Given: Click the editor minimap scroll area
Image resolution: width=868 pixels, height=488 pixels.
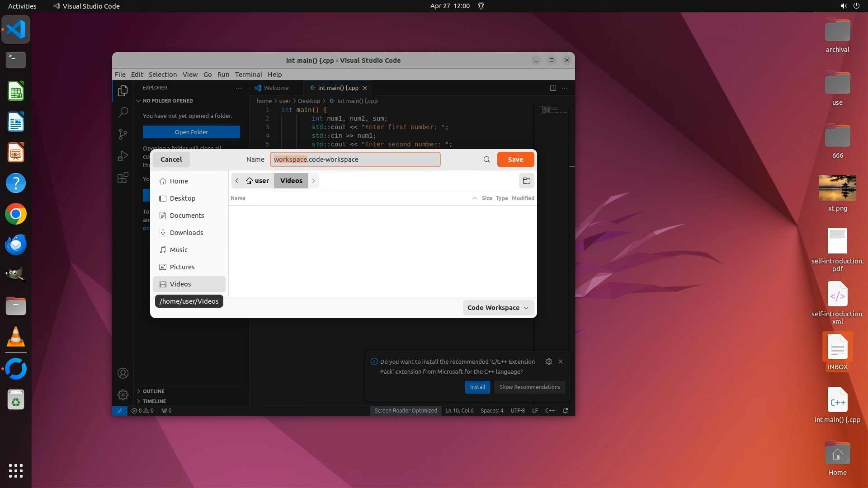Looking at the screenshot, I should click(553, 110).
